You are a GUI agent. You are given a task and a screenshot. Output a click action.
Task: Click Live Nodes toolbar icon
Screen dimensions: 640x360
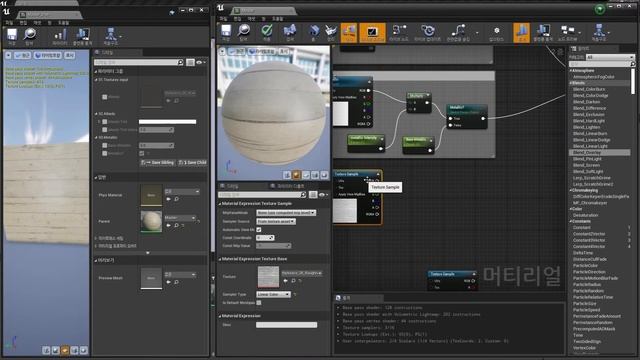[x=399, y=33]
